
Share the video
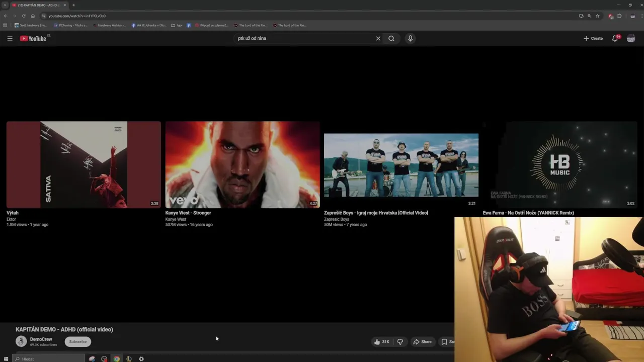tap(422, 342)
